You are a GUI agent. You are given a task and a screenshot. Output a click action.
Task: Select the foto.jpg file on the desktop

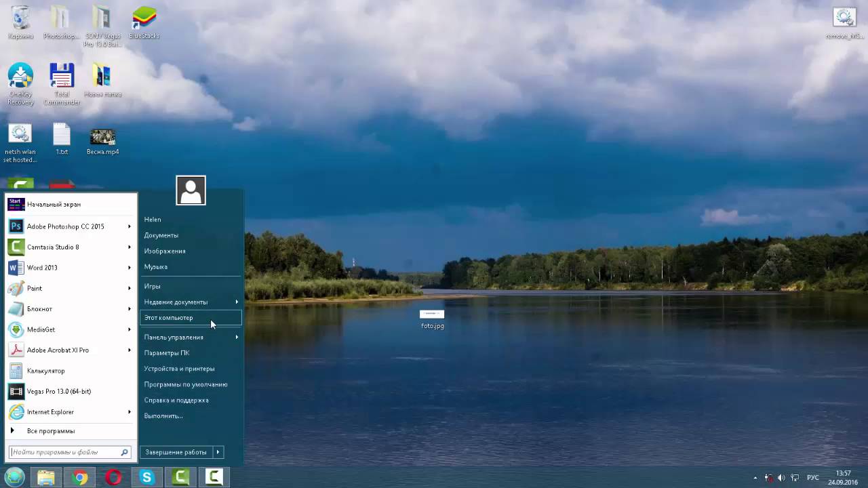pyautogui.click(x=432, y=319)
